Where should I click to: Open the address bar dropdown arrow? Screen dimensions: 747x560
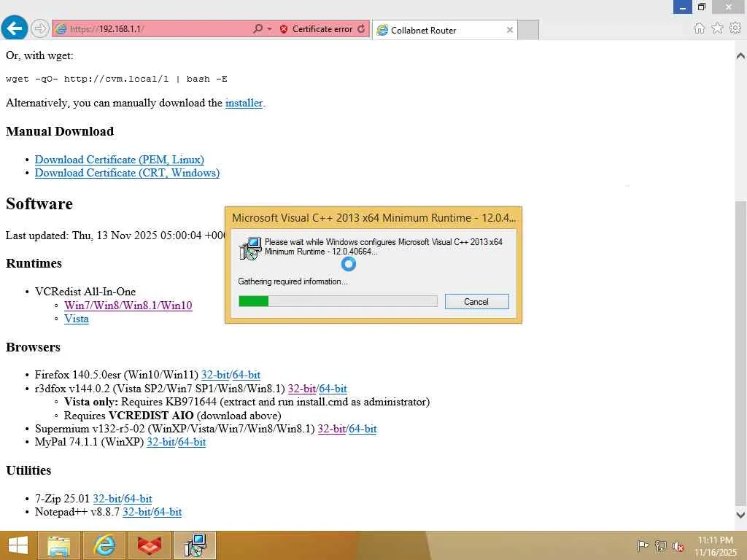pos(270,29)
